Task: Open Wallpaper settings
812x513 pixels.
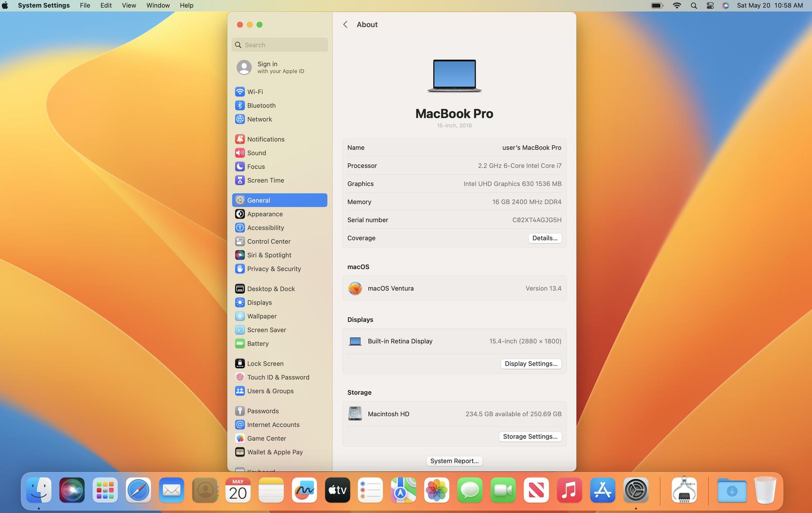Action: 280,316
